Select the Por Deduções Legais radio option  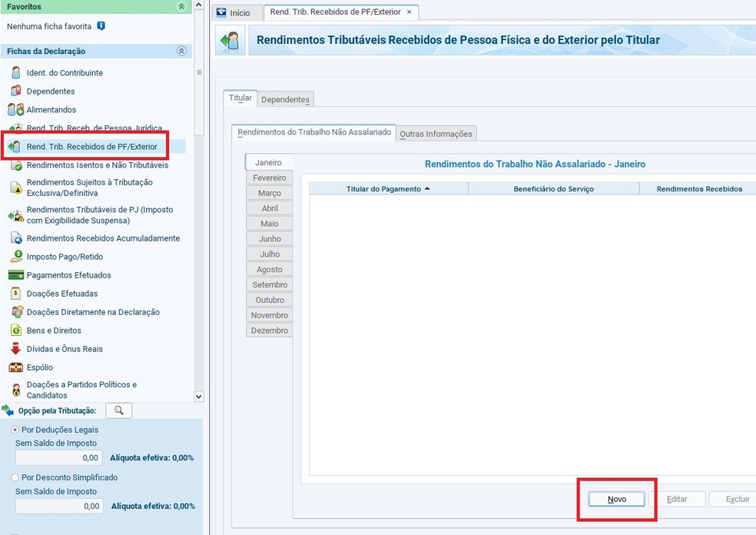[x=15, y=430]
